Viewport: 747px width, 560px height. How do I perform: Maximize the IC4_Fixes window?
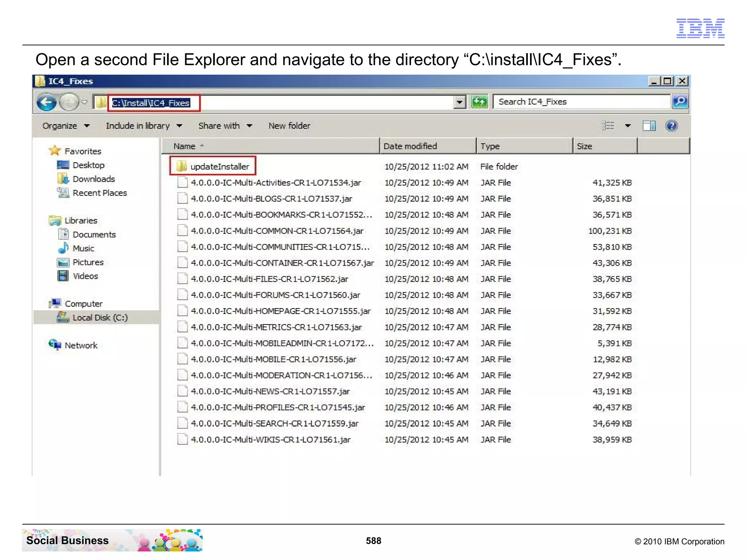click(x=667, y=81)
